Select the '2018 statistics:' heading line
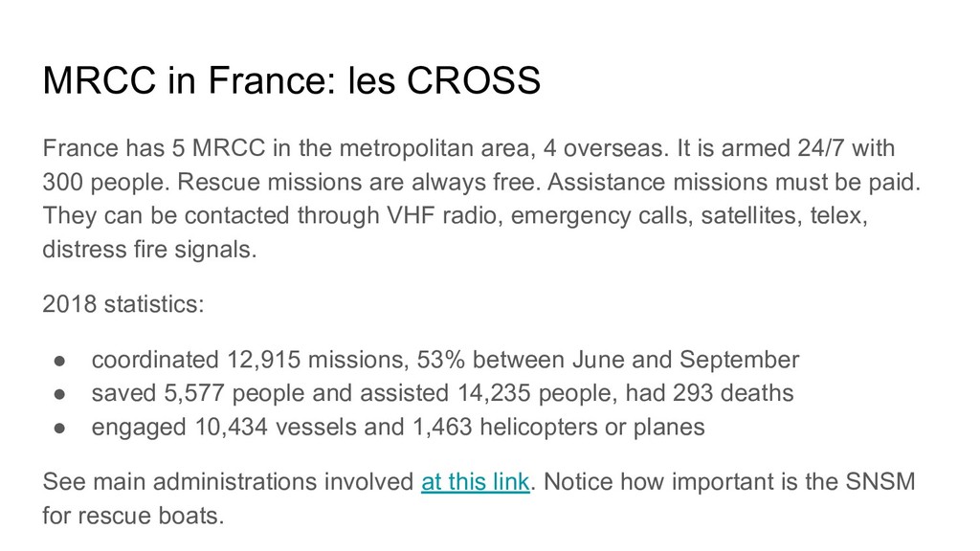 (123, 304)
